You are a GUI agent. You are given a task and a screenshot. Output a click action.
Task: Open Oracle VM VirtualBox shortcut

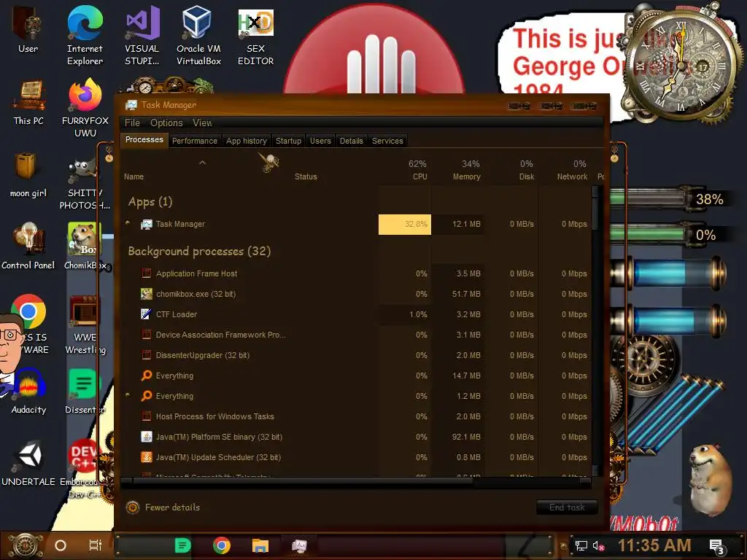pos(198,35)
